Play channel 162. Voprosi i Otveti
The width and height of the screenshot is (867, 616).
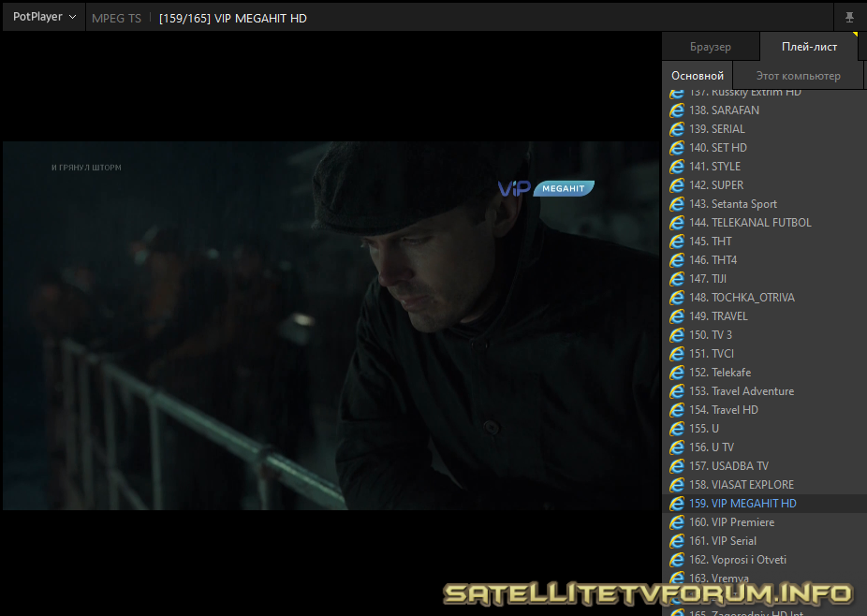tap(764, 560)
